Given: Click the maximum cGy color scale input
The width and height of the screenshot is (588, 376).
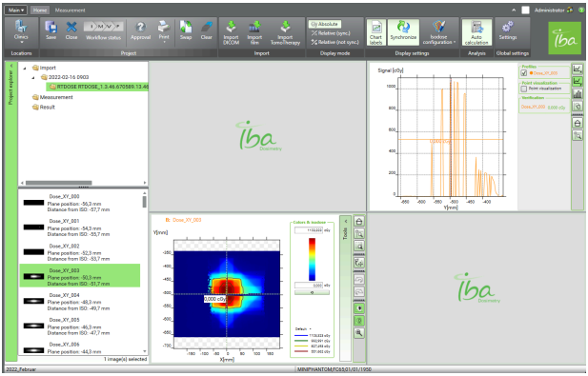Looking at the screenshot, I should 308,230.
